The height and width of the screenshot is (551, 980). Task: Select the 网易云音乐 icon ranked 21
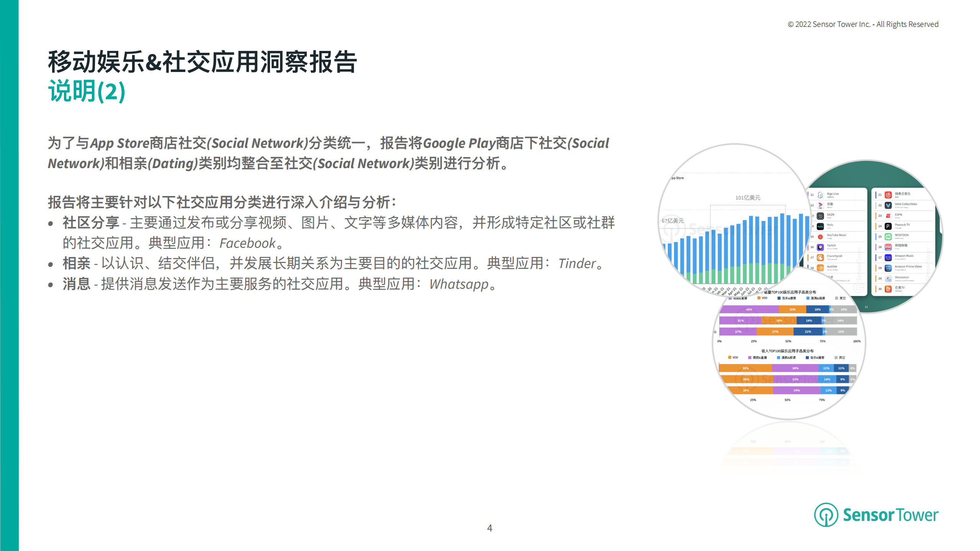pyautogui.click(x=888, y=195)
